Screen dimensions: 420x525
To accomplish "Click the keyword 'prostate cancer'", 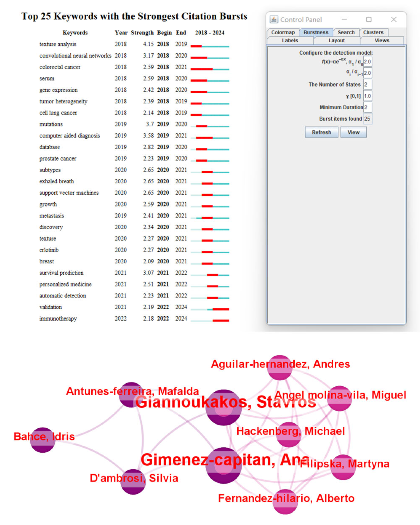I will 58,159.
